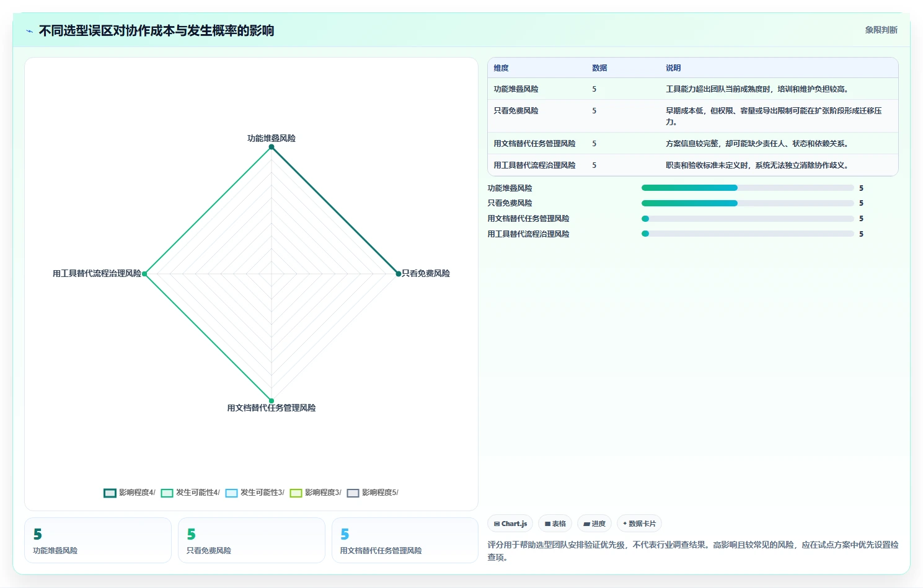Toggle the 影响程度4/ legend swatch
This screenshot has height=588, width=923.
(x=110, y=493)
